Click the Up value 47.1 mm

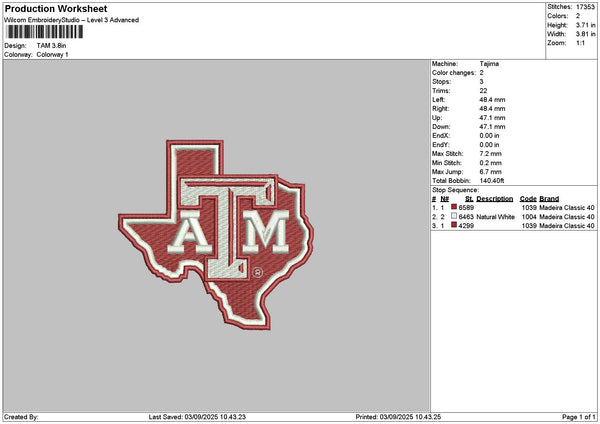pos(492,118)
